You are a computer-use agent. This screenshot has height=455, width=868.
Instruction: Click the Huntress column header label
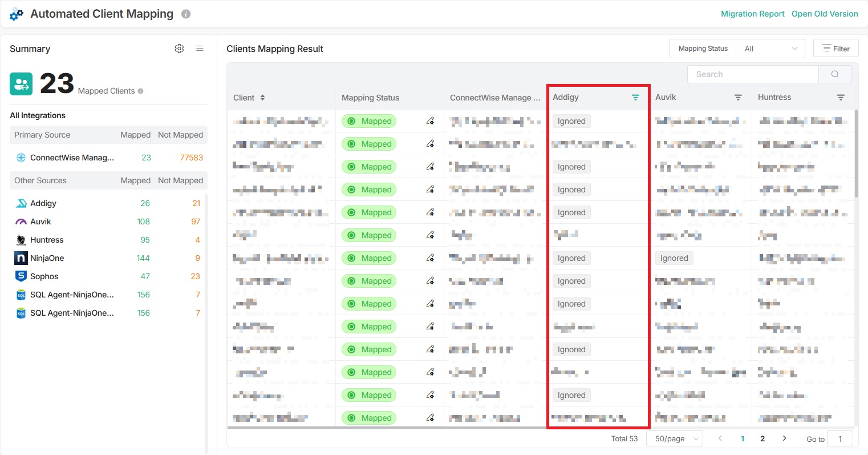pyautogui.click(x=774, y=97)
